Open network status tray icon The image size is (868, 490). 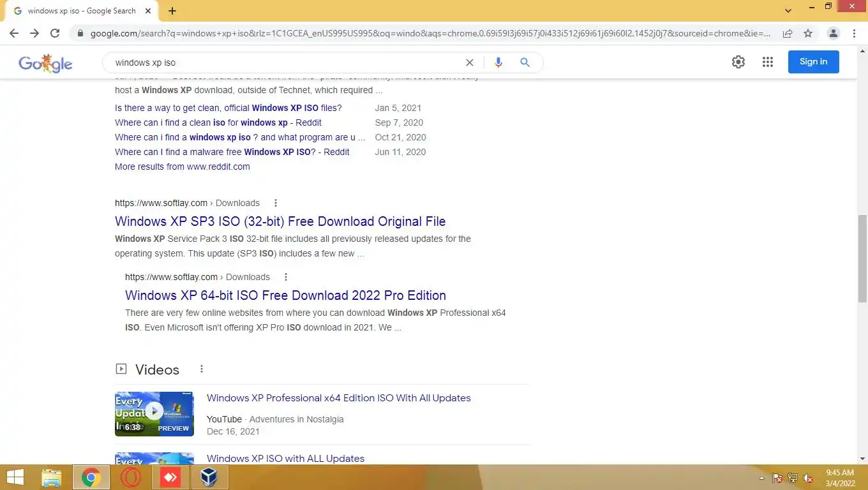793,478
